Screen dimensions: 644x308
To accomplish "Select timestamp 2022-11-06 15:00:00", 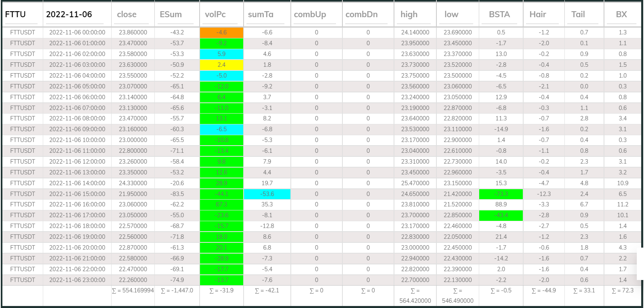I will coord(77,194).
